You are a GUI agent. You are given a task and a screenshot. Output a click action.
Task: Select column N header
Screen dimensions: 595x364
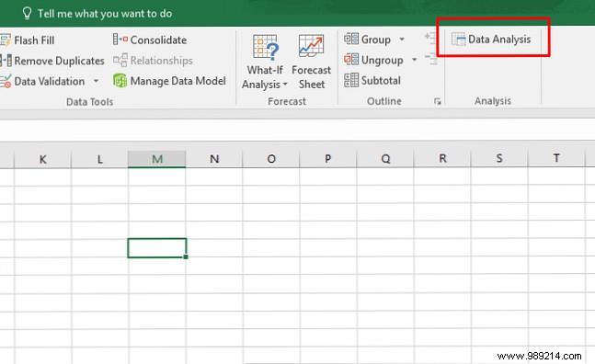tap(214, 159)
